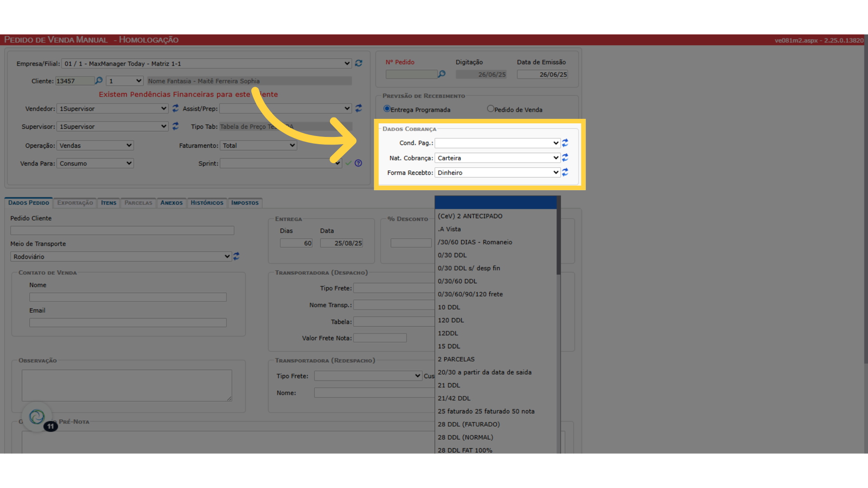Open the Vendedor dropdown
This screenshot has height=488, width=868.
pyautogui.click(x=113, y=108)
